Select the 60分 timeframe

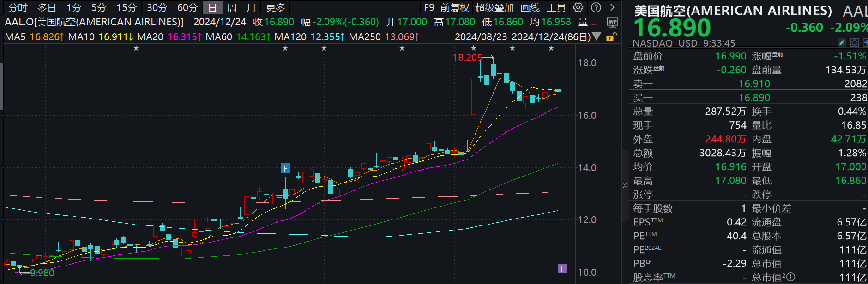coord(187,8)
